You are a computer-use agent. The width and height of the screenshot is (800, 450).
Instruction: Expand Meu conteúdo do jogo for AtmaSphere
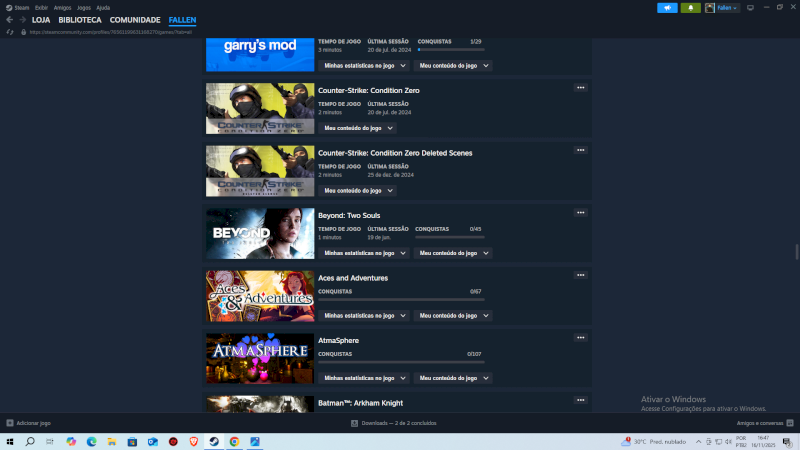pyautogui.click(x=453, y=378)
